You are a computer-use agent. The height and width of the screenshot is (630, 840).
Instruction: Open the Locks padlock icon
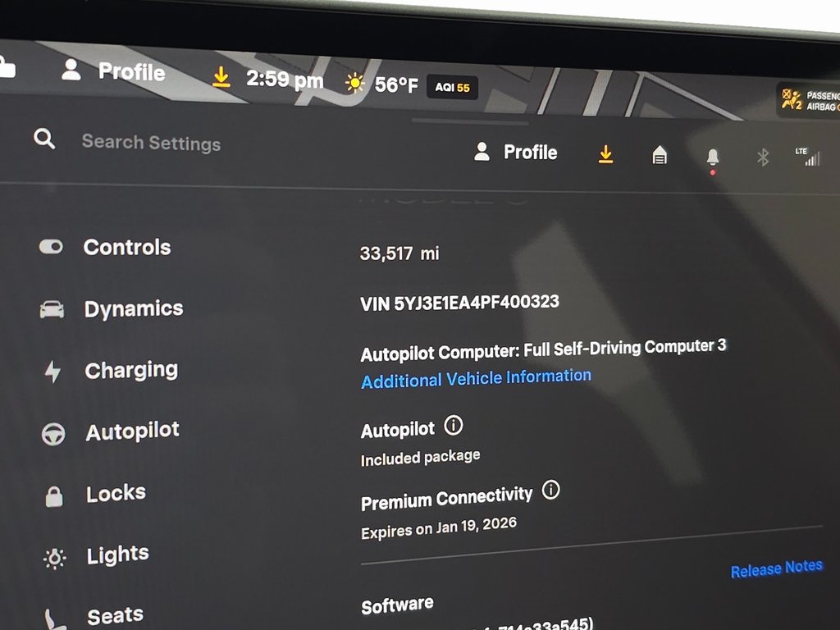point(54,496)
